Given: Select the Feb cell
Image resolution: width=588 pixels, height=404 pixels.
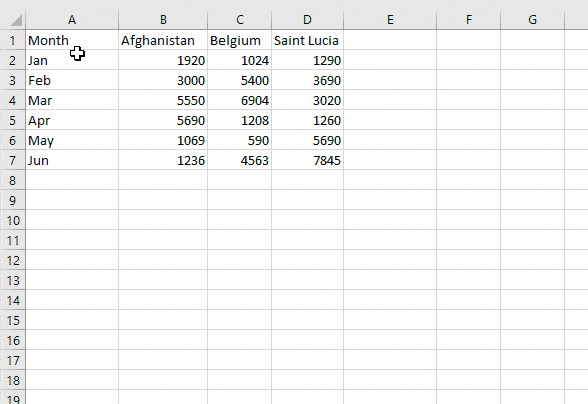Looking at the screenshot, I should (x=72, y=80).
